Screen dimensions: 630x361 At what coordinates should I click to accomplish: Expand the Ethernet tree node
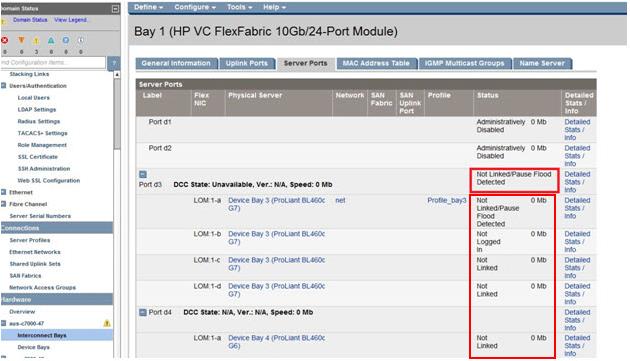point(4,192)
